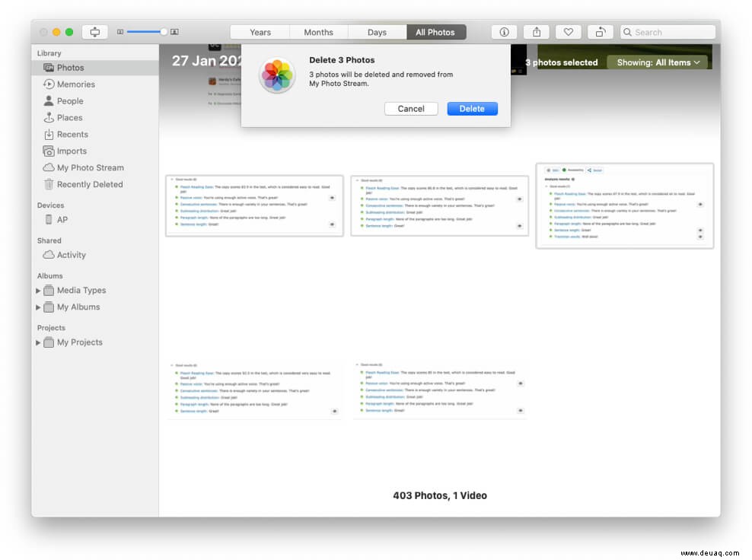This screenshot has width=752, height=560.
Task: Select the middle selected screenshot thumbnail, top row
Action: click(x=439, y=205)
